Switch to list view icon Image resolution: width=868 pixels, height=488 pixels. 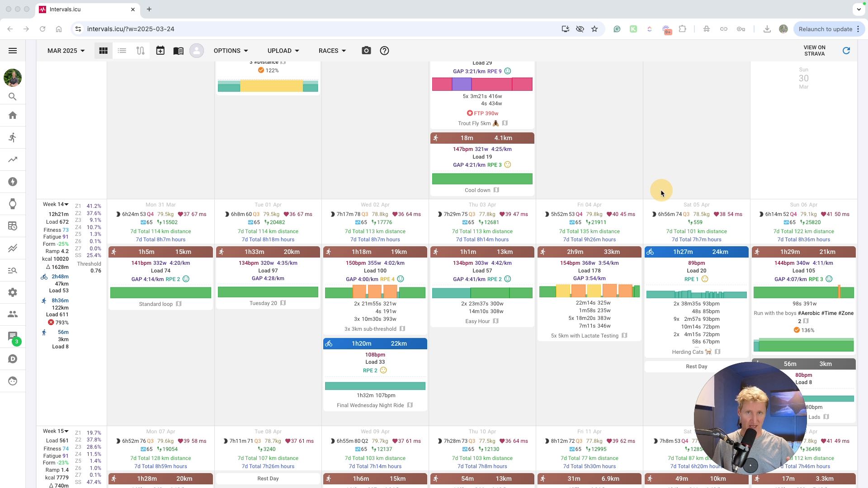coord(122,51)
